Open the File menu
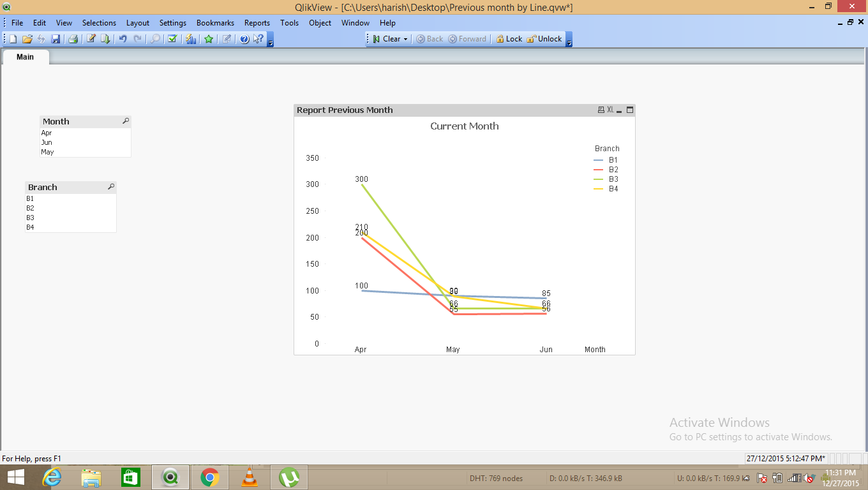 (17, 22)
